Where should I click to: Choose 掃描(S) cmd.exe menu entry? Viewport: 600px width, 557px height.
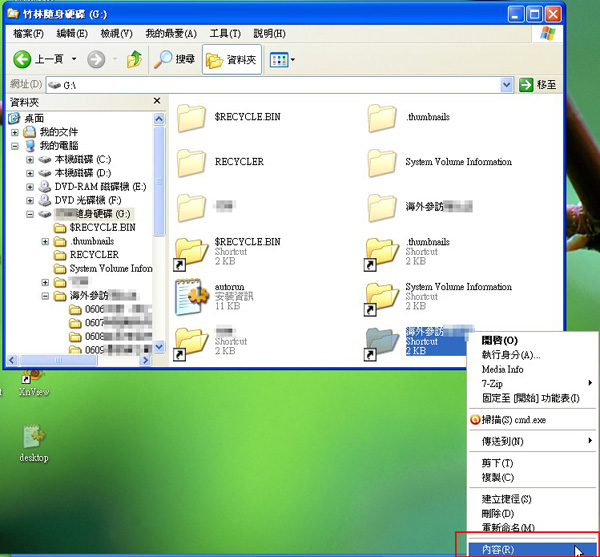(x=514, y=420)
